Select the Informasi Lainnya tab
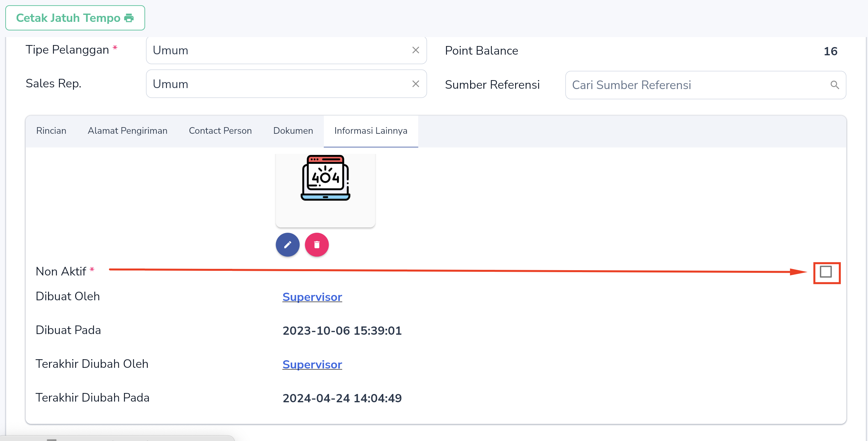Image resolution: width=868 pixels, height=441 pixels. point(371,131)
